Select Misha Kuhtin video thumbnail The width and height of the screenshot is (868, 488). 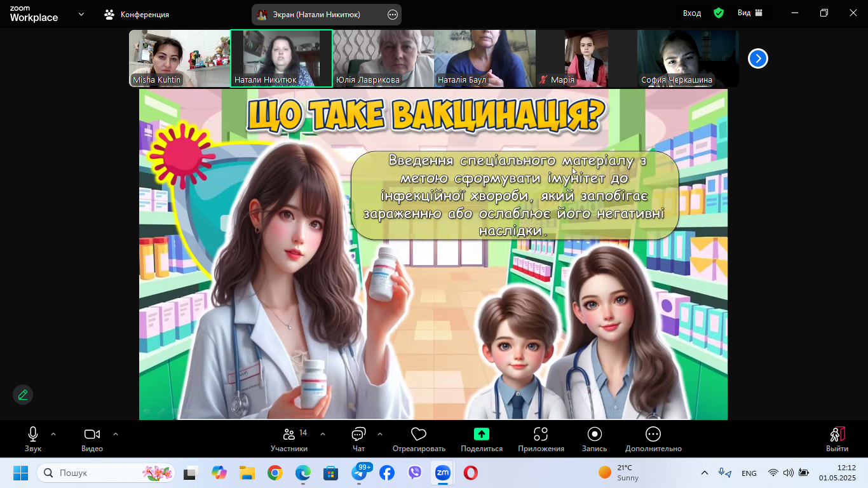tap(180, 58)
